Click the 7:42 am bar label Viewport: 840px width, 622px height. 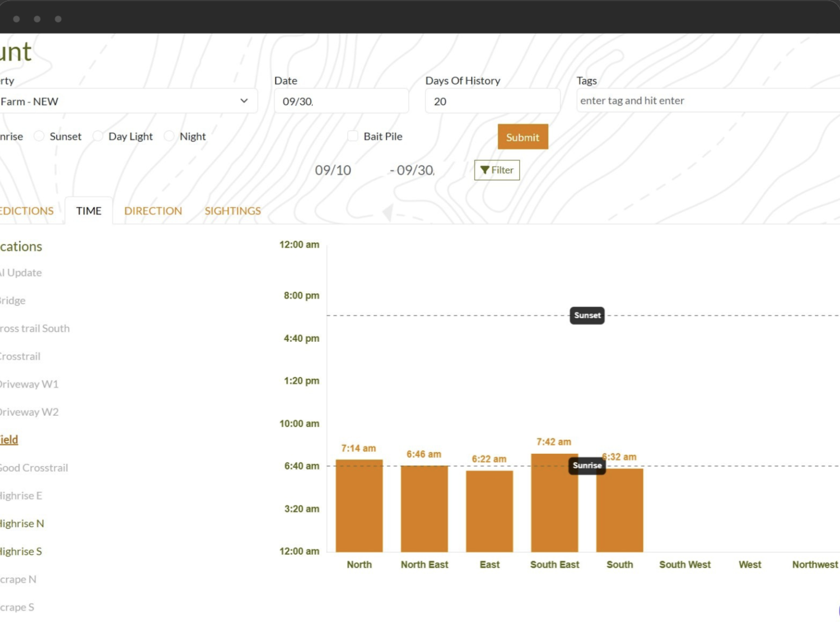click(554, 442)
